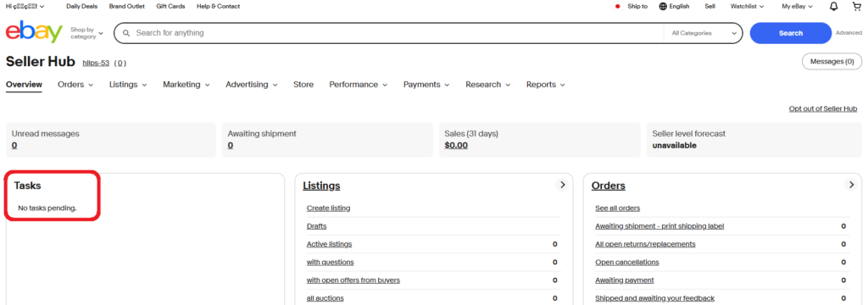
Task: Click the eBay logo
Action: 34,33
